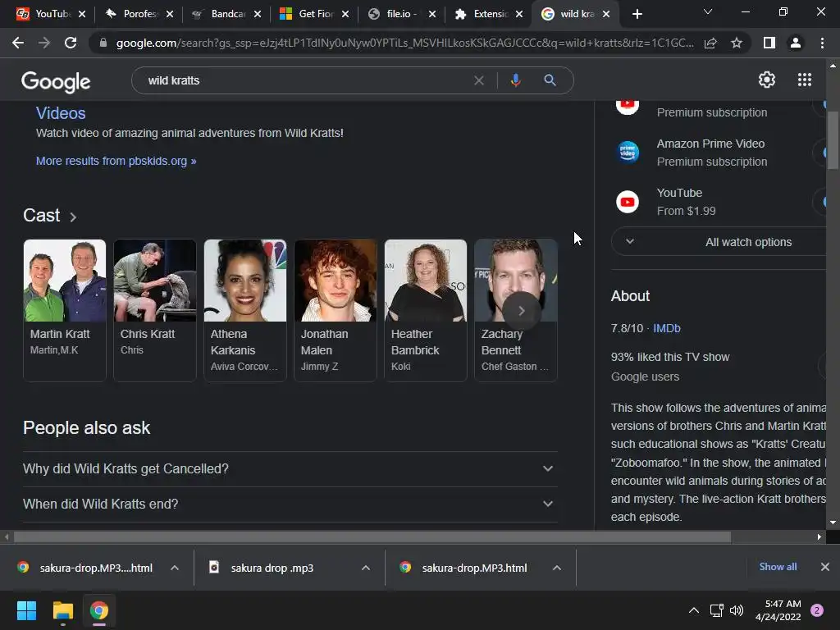840x630 pixels.
Task: Click the vertical scrollbar thumb
Action: (833, 140)
